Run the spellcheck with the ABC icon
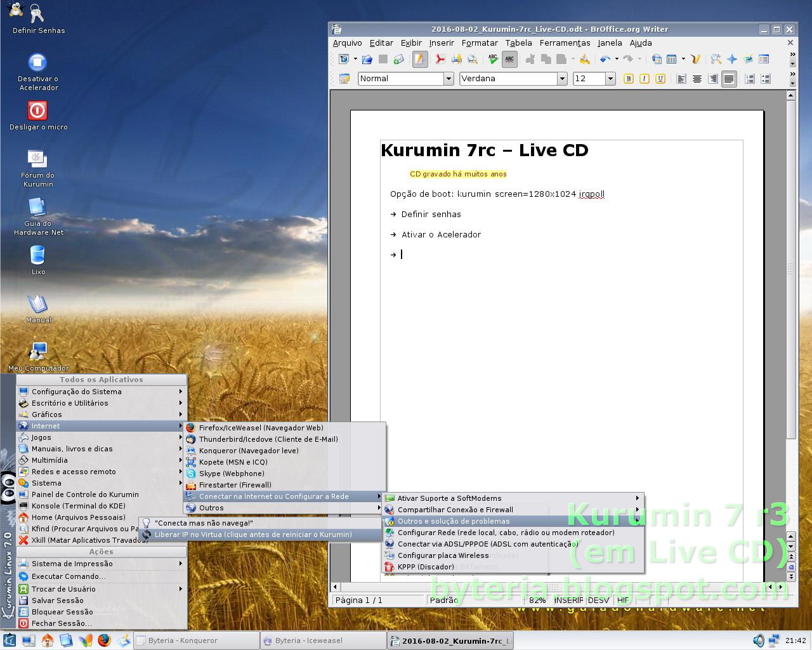Image resolution: width=812 pixels, height=650 pixels. (494, 58)
